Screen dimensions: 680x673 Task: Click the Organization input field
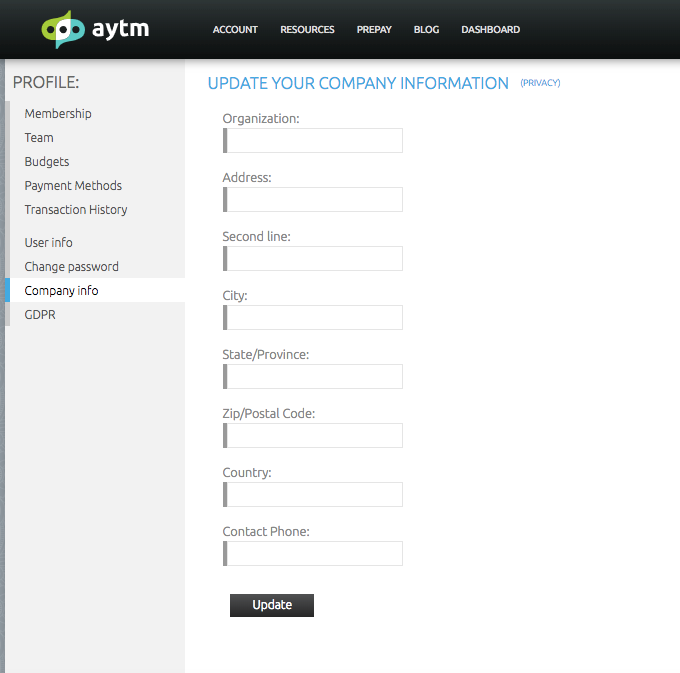pyautogui.click(x=314, y=141)
